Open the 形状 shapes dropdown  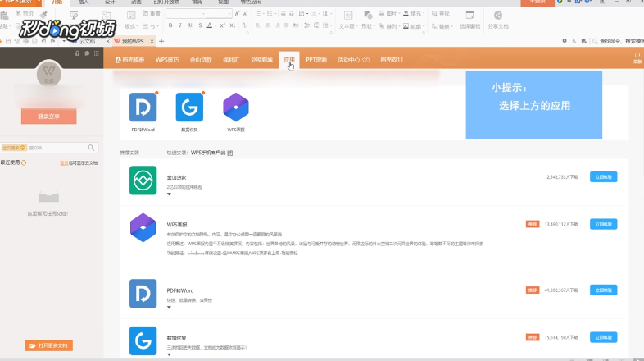click(x=368, y=20)
